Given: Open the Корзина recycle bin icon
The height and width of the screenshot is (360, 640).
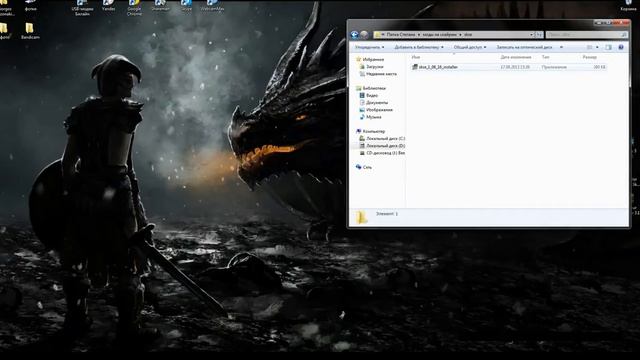Looking at the screenshot, I should [628, 6].
